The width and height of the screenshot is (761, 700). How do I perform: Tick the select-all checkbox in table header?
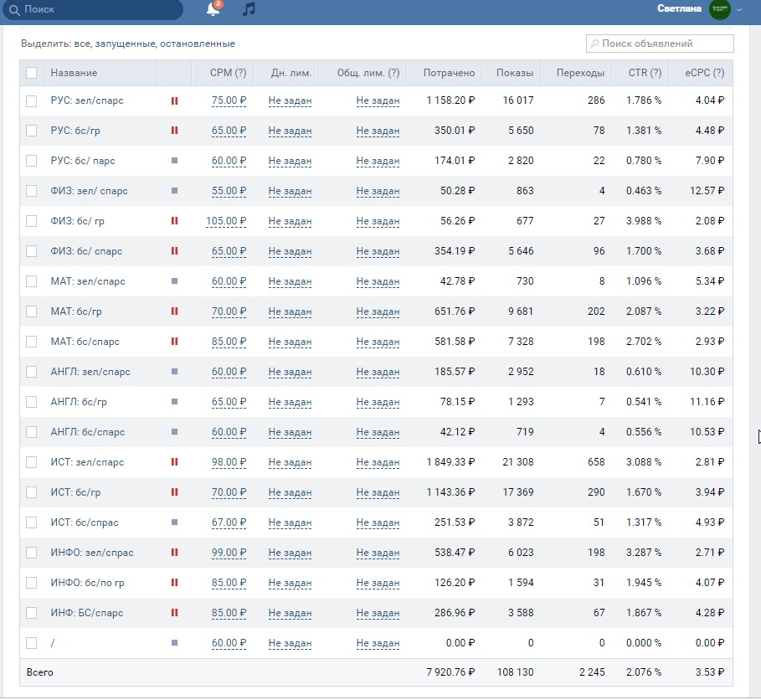[x=32, y=73]
